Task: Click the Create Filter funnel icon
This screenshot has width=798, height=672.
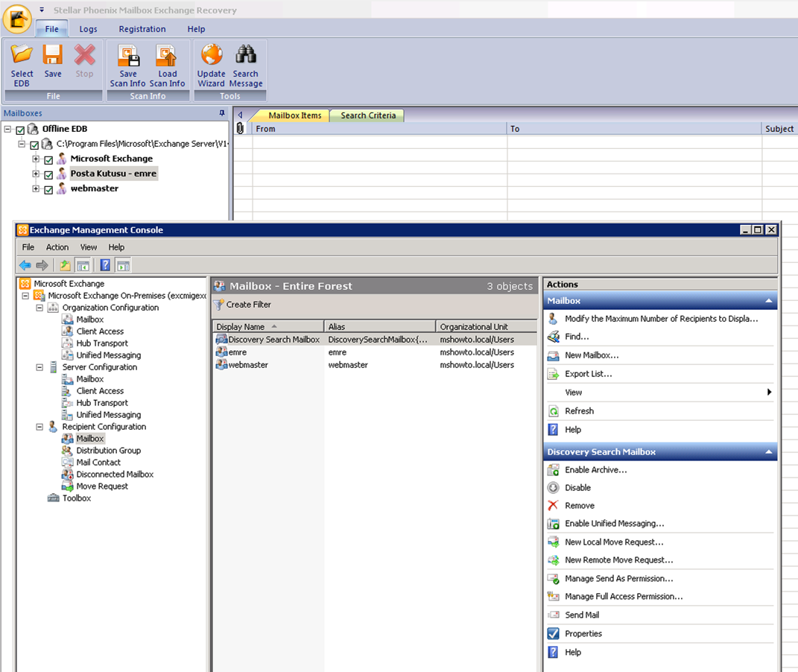Action: 219,305
